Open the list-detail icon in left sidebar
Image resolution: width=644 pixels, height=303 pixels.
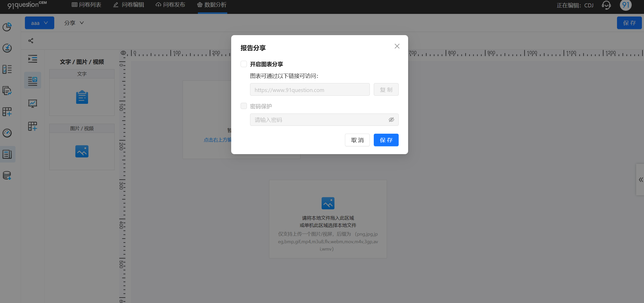click(x=7, y=69)
